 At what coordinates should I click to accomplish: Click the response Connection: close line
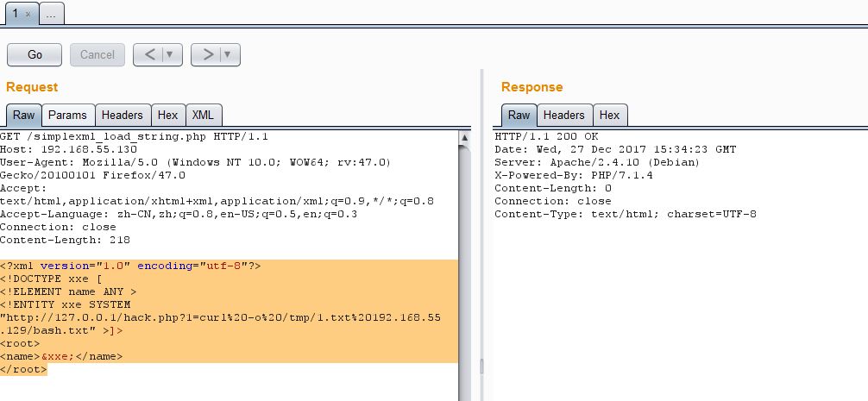click(x=553, y=201)
